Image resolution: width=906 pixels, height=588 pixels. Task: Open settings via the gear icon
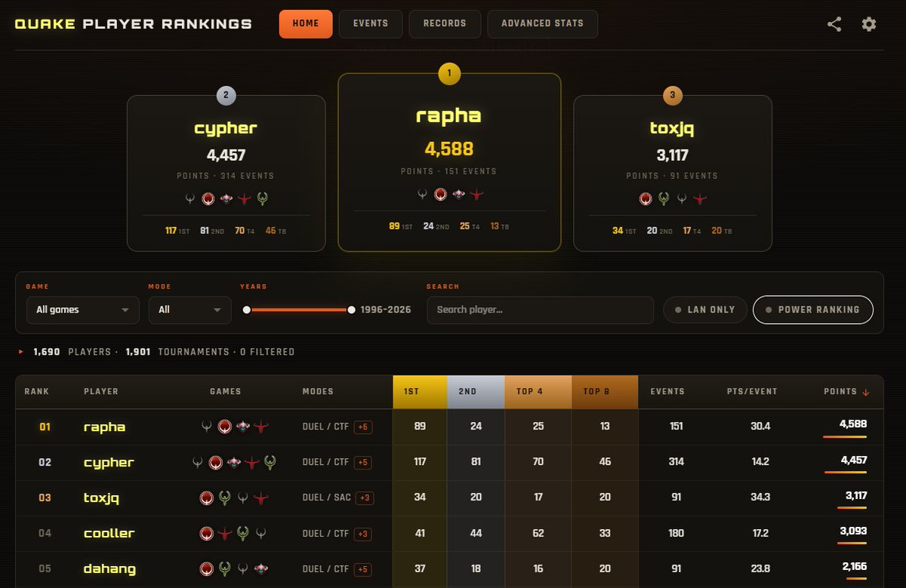[869, 24]
